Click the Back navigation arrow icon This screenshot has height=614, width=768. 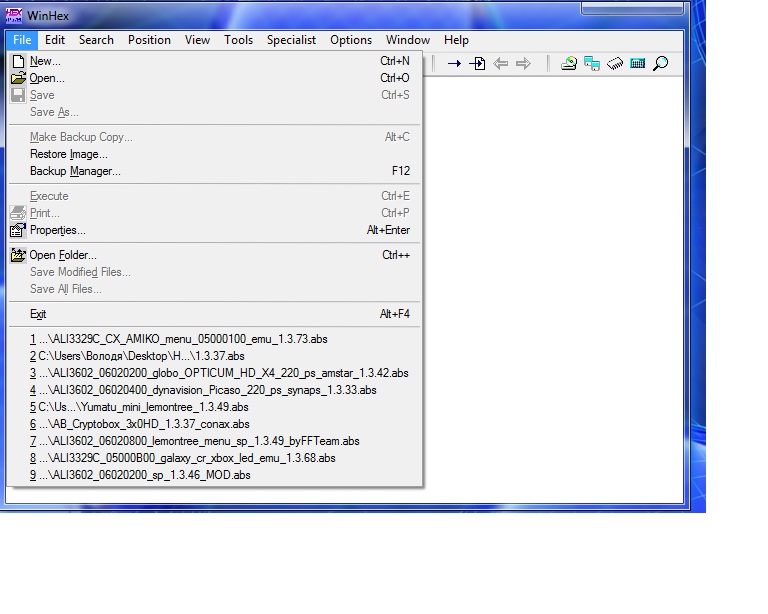click(500, 64)
